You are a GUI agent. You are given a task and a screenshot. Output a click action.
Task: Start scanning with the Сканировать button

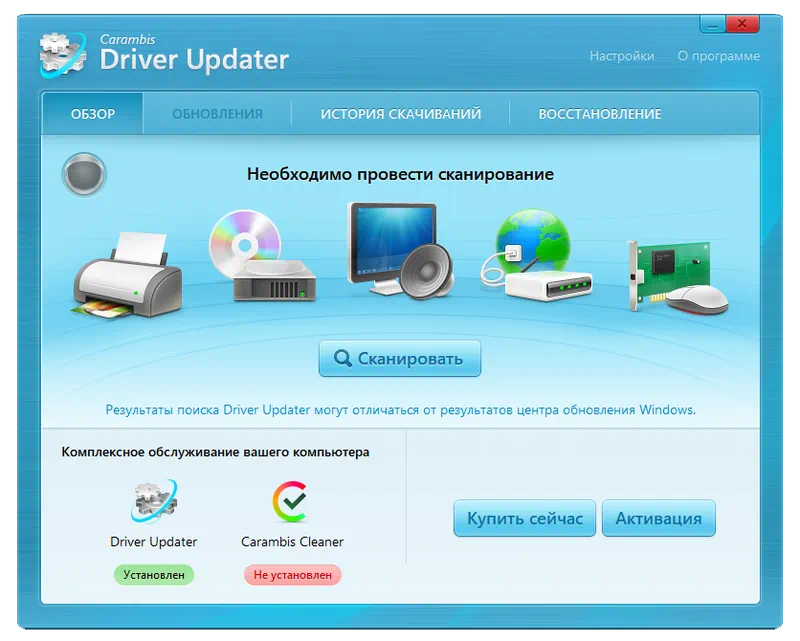click(x=400, y=358)
